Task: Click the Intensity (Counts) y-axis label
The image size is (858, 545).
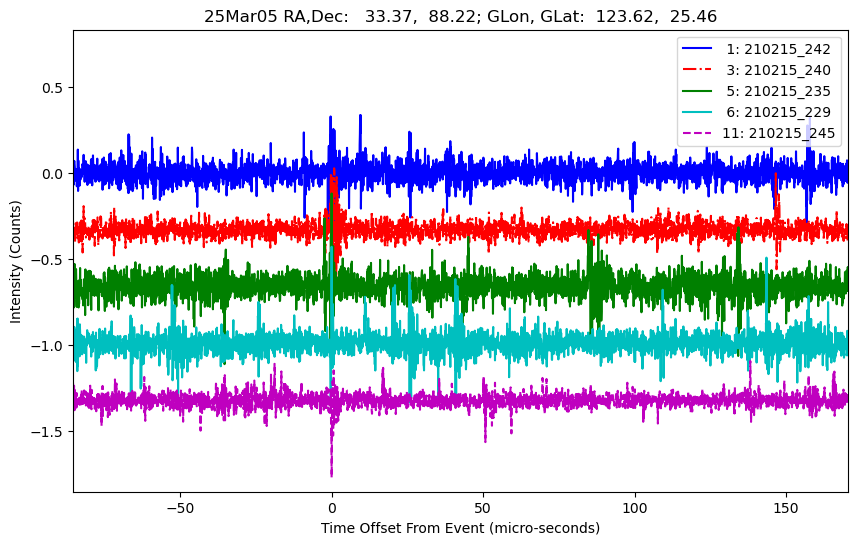Action: tap(15, 262)
